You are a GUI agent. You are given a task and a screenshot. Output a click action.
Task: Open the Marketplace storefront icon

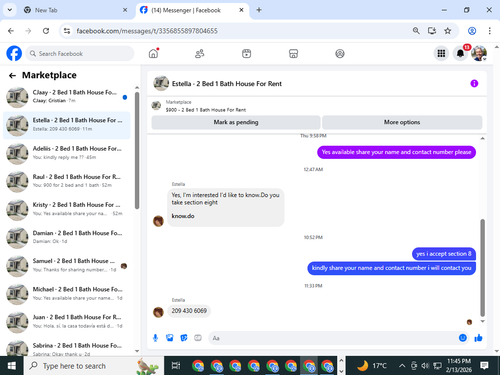point(293,53)
